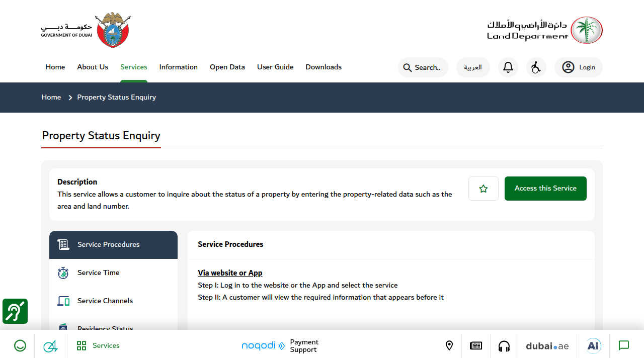Open Services in bottom bar

pyautogui.click(x=98, y=346)
